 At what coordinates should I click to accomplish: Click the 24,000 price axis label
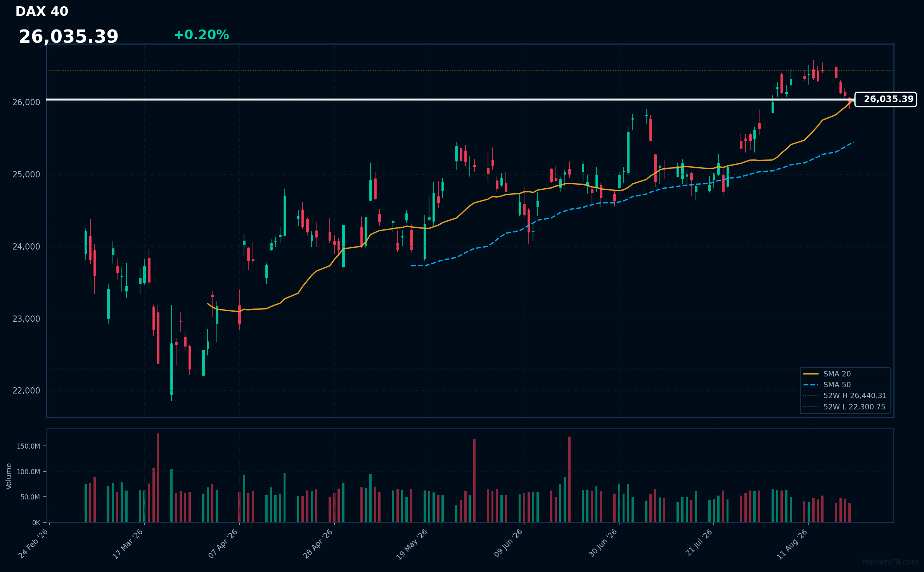click(x=26, y=247)
